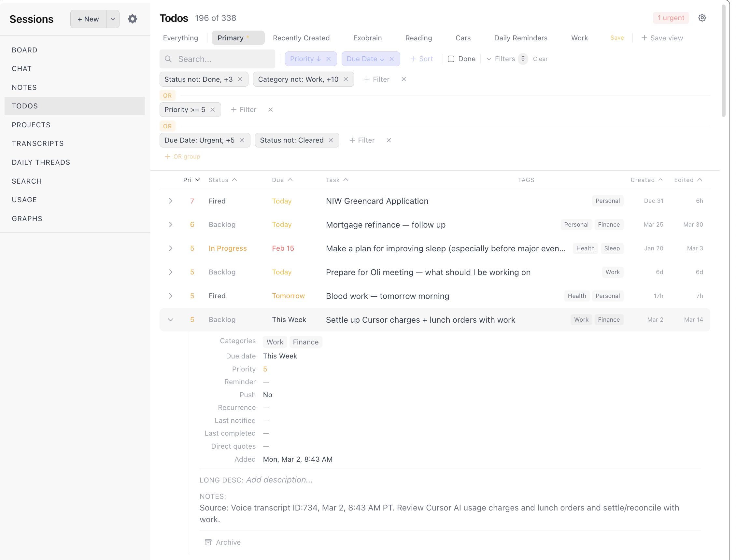Viewport: 736px width, 560px height.
Task: Click the Archive icon button
Action: pos(208,542)
